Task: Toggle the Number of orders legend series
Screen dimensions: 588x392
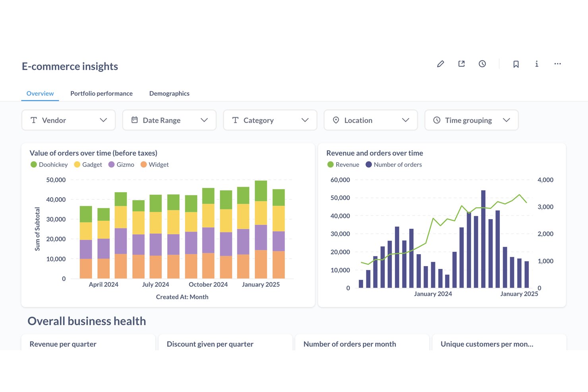Action: point(394,164)
